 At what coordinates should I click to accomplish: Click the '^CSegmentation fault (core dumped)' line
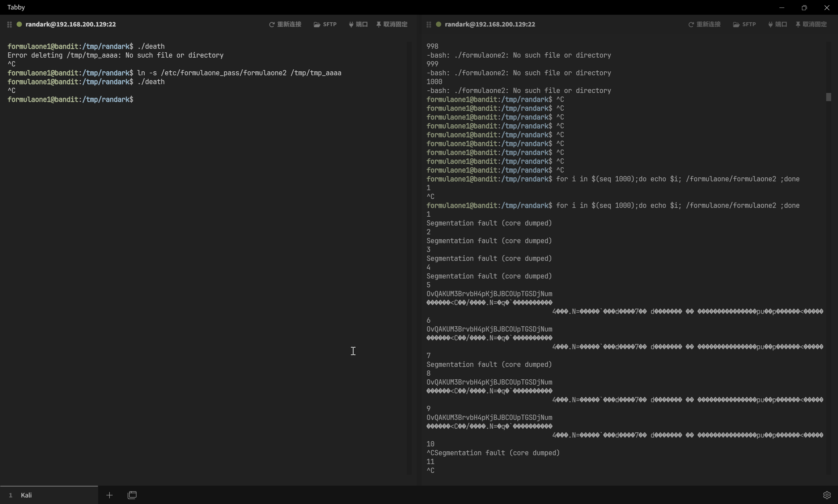[493, 453]
